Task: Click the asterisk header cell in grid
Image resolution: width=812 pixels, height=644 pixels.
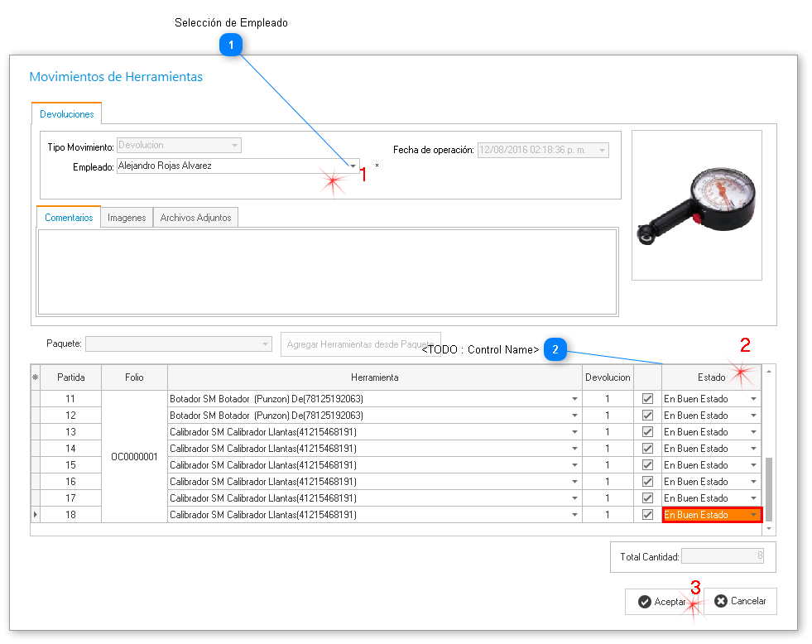Action: (x=35, y=377)
